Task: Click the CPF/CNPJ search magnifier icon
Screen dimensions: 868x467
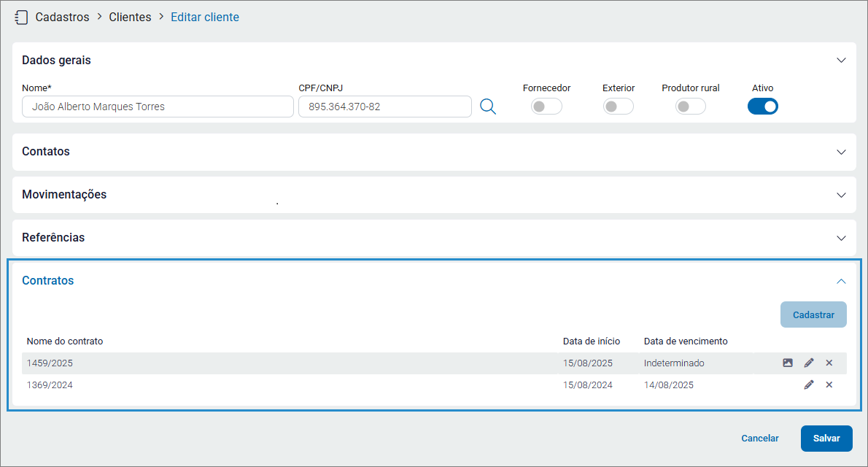Action: 488,107
